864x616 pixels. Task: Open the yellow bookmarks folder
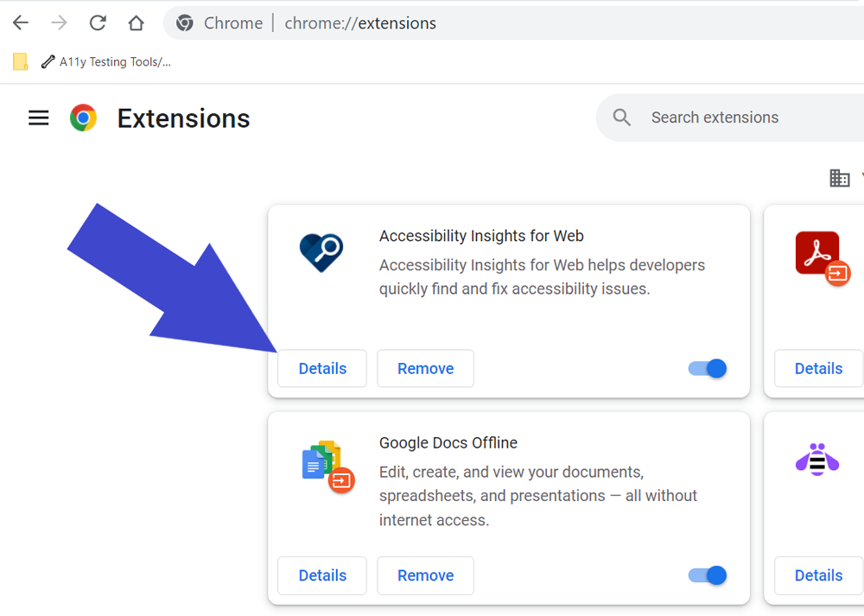pos(21,61)
